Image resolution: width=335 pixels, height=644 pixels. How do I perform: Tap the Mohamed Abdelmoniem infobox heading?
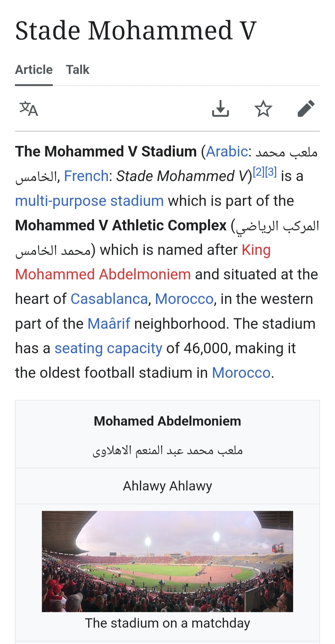[x=167, y=421]
